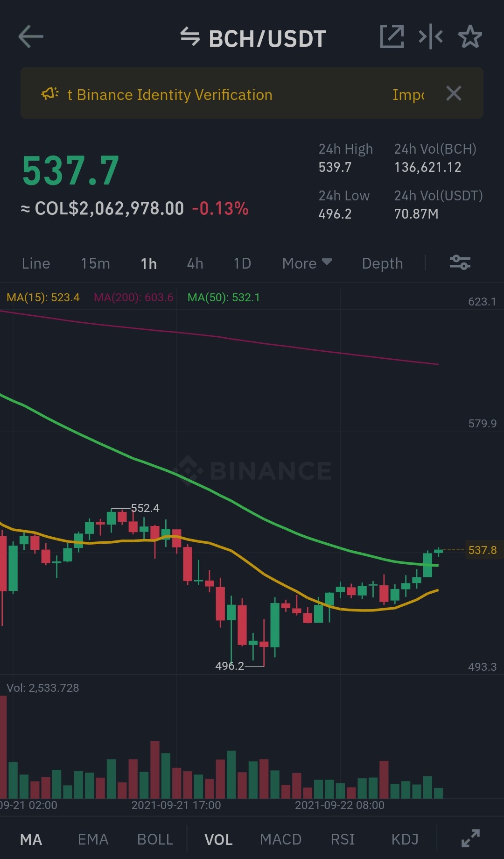The height and width of the screenshot is (859, 504).
Task: Tap the 537.8 current price marker
Action: [483, 550]
